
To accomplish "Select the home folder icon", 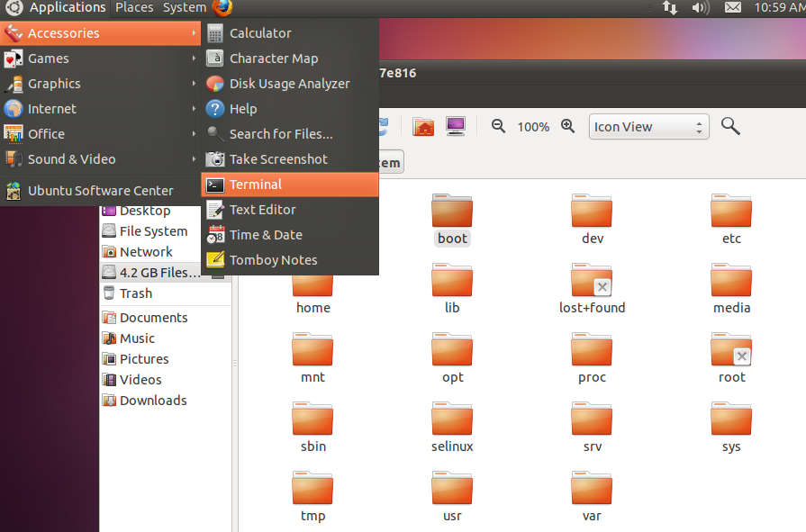I will [312, 285].
